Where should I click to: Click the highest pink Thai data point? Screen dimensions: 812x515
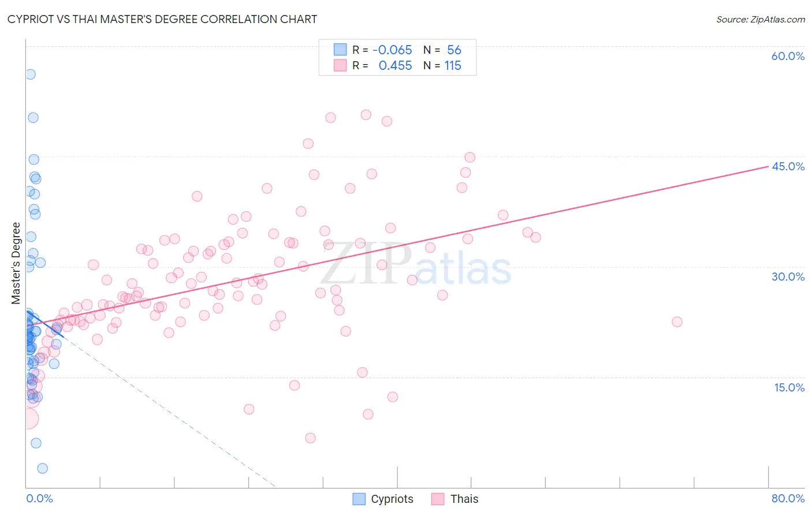click(x=366, y=115)
